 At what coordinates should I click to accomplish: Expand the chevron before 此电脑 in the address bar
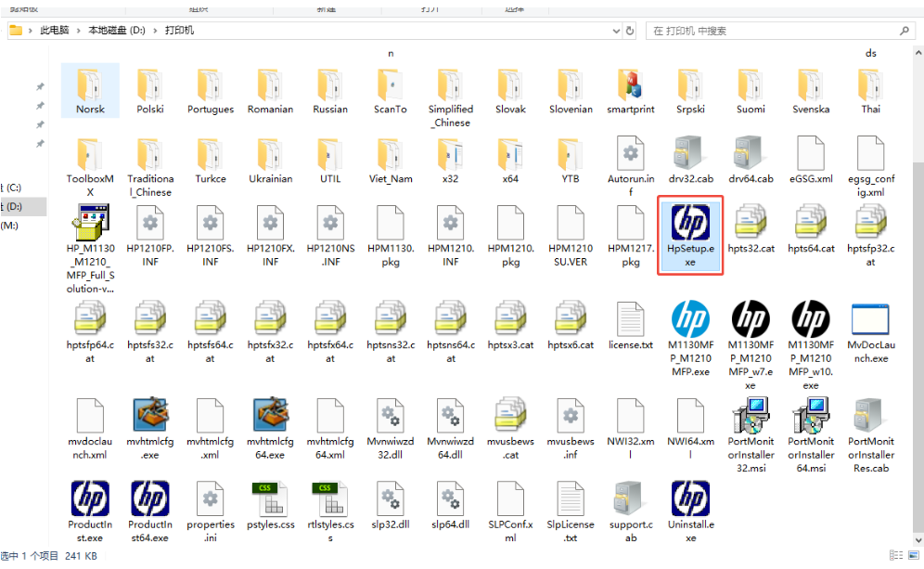pos(30,31)
